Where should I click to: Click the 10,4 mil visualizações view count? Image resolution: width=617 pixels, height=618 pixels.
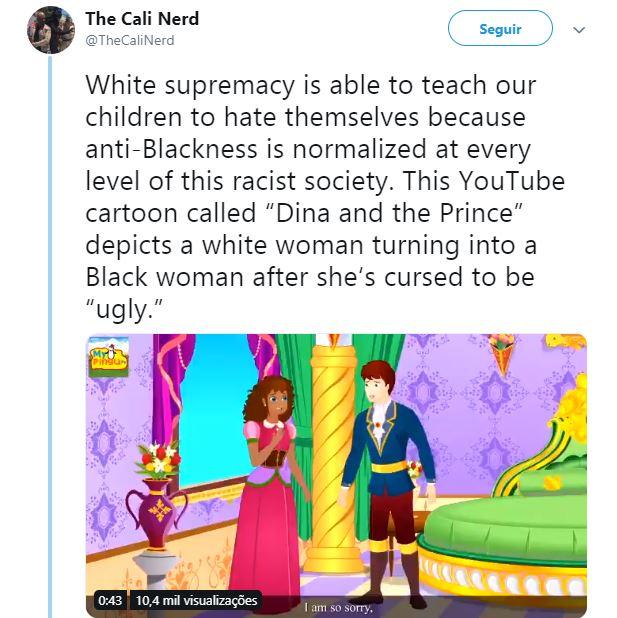pyautogui.click(x=196, y=601)
